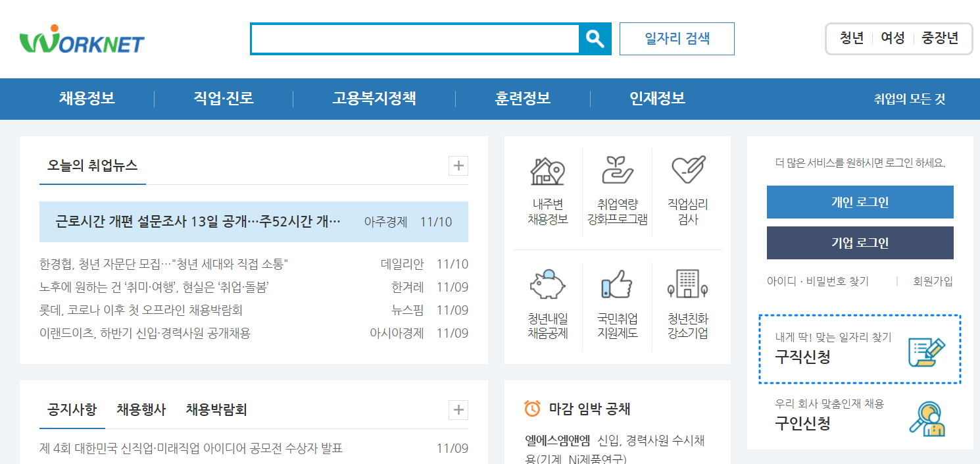Expand the 공지사항 section via its plus button
This screenshot has height=464, width=980.
[458, 409]
